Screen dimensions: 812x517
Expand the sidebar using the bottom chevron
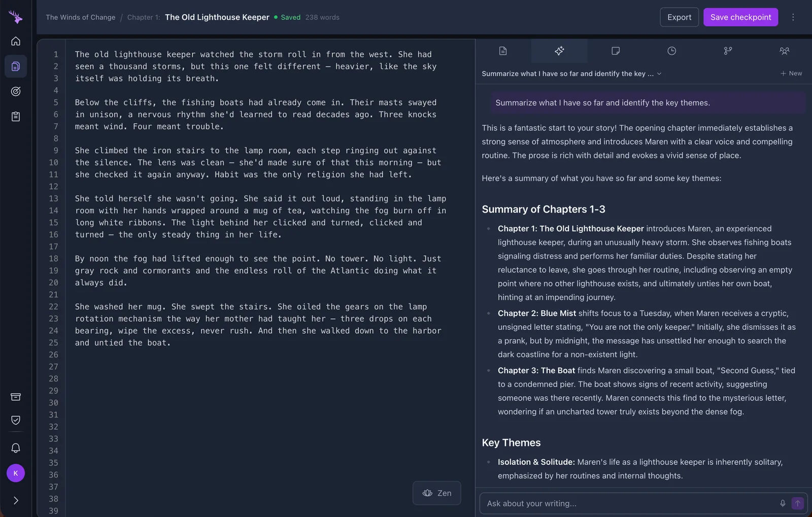point(16,500)
